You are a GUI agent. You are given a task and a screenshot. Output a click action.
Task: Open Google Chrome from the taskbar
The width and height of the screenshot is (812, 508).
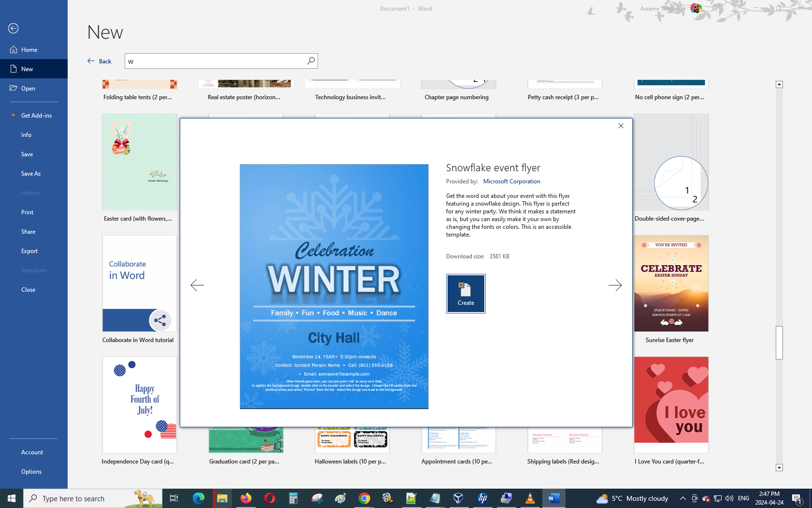(x=364, y=498)
